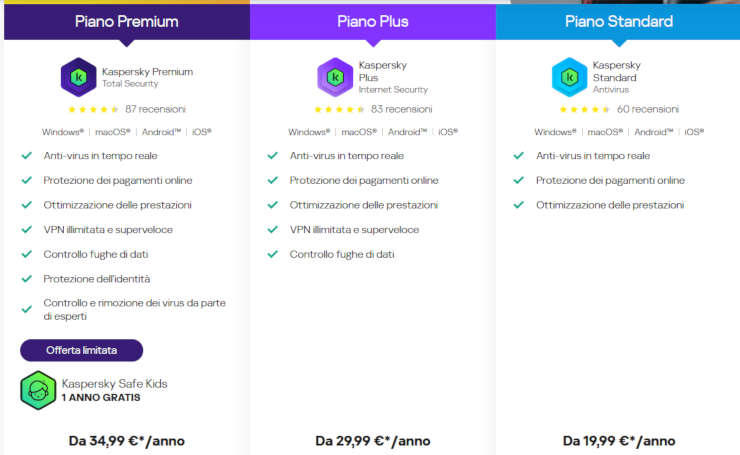Open the 83 recensioni link
740x455 pixels.
pyautogui.click(x=401, y=109)
